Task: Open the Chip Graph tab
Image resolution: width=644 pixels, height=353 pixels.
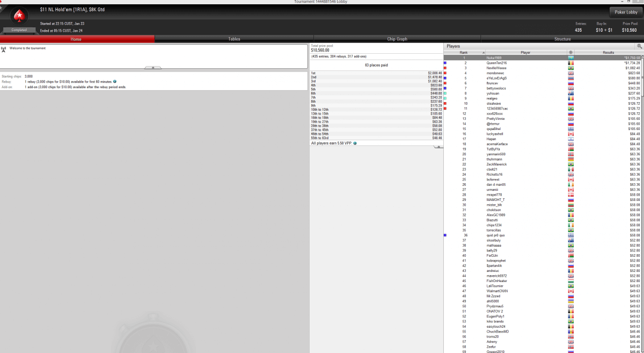Action: pos(397,39)
